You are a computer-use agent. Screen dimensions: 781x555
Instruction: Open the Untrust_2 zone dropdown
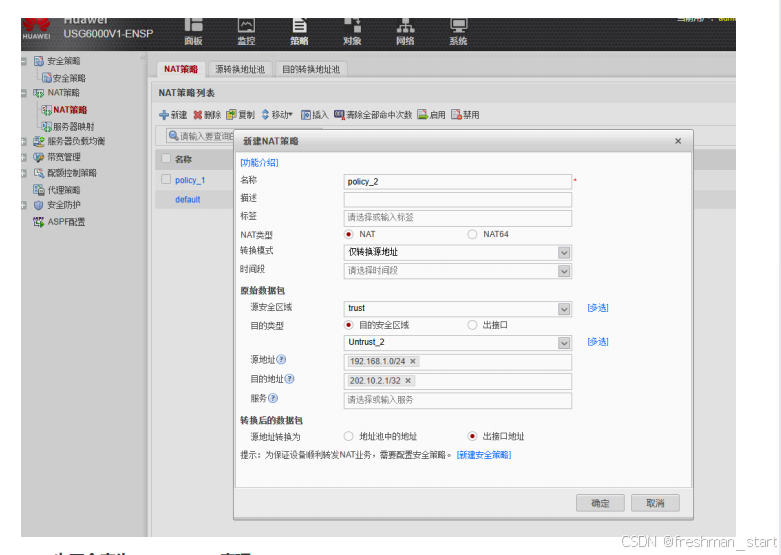click(564, 343)
